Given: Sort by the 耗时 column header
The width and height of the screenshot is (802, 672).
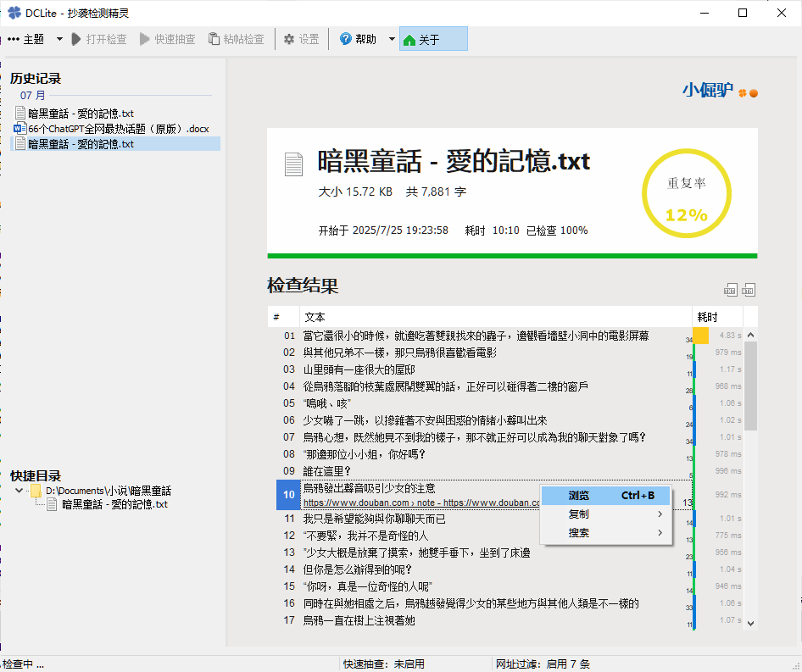Looking at the screenshot, I should click(717, 317).
